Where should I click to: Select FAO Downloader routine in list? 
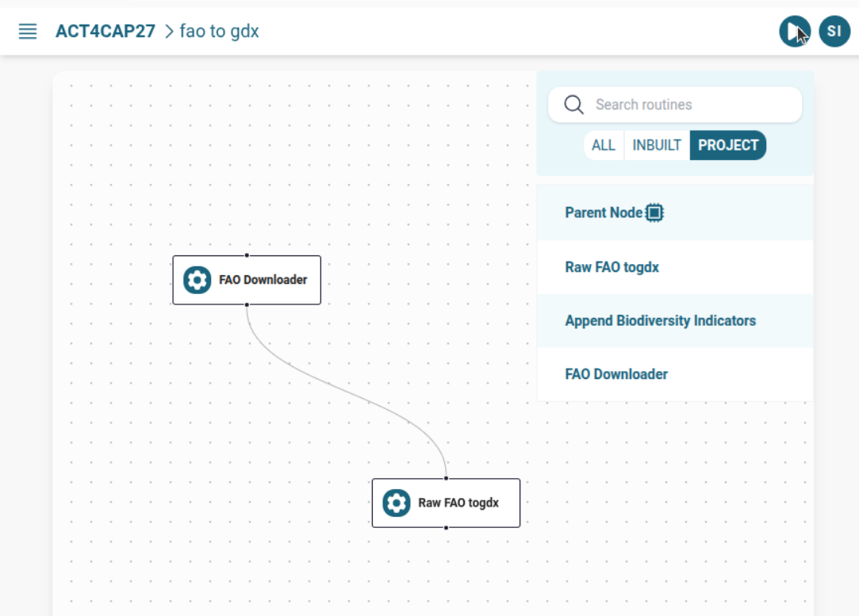(x=675, y=374)
